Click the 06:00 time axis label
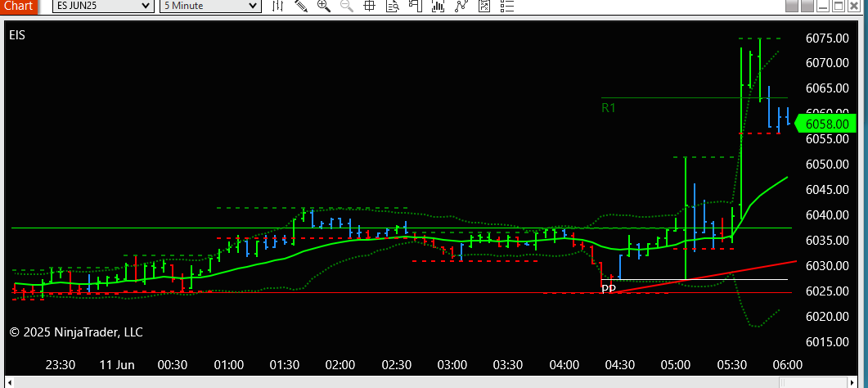Screen dimensions: 868x388 click(x=788, y=365)
